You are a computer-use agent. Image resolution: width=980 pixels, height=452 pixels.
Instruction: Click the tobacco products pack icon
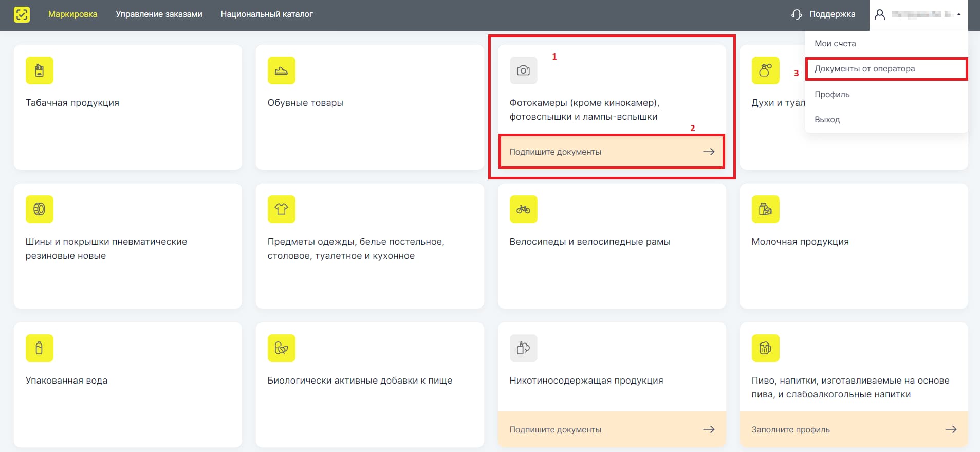pos(40,70)
